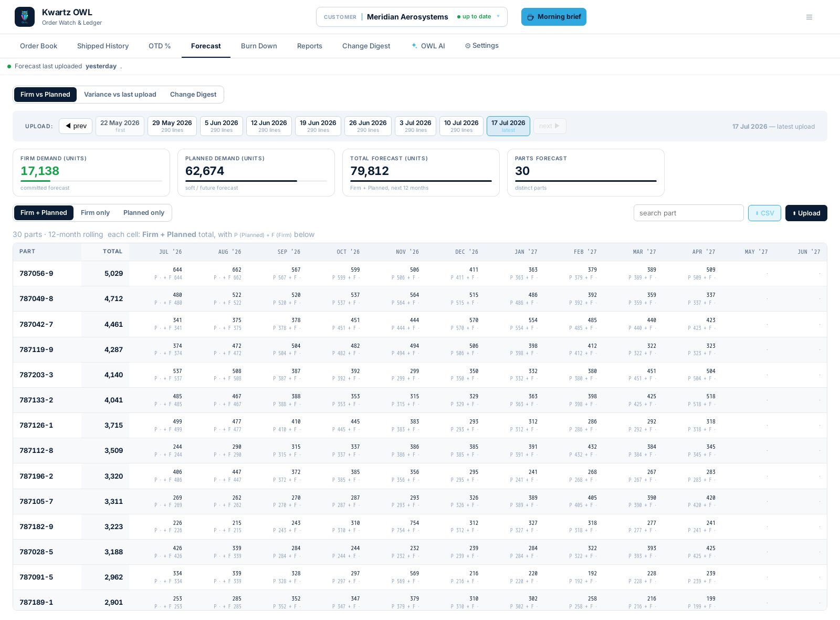The height and width of the screenshot is (620, 840).
Task: Open the hamburger menu icon
Action: pyautogui.click(x=809, y=17)
